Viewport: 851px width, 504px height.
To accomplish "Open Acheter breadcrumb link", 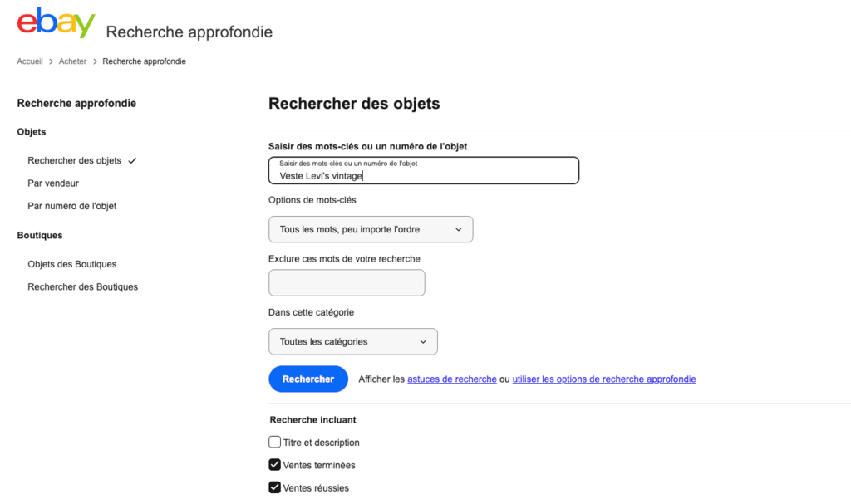I will [x=73, y=61].
